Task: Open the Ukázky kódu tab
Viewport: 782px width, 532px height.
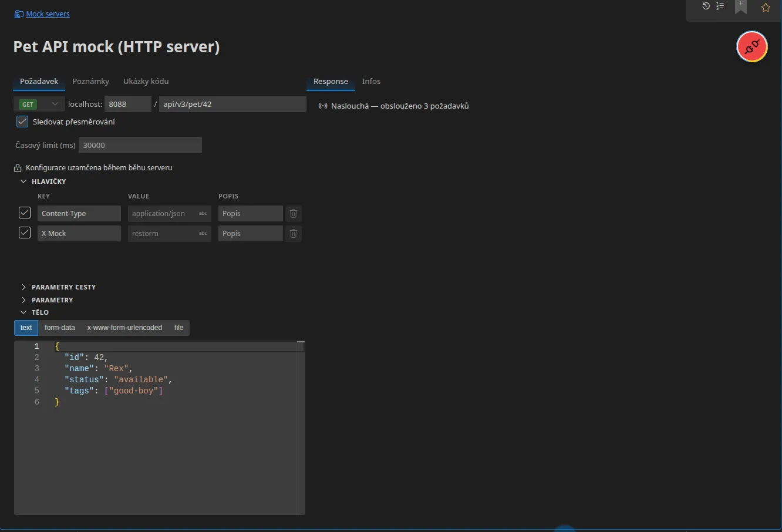Action: 146,82
